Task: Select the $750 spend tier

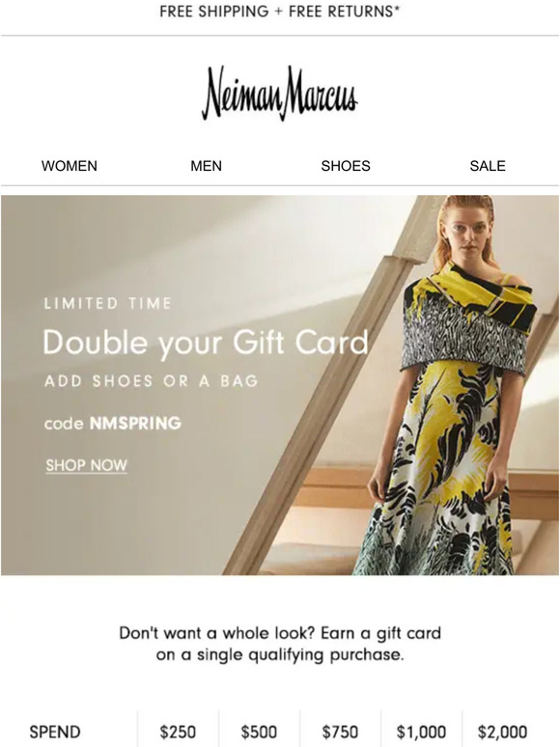Action: tap(340, 732)
